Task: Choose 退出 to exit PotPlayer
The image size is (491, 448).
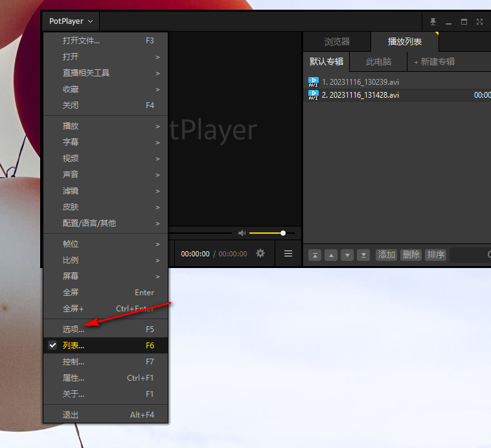Action: pos(106,415)
